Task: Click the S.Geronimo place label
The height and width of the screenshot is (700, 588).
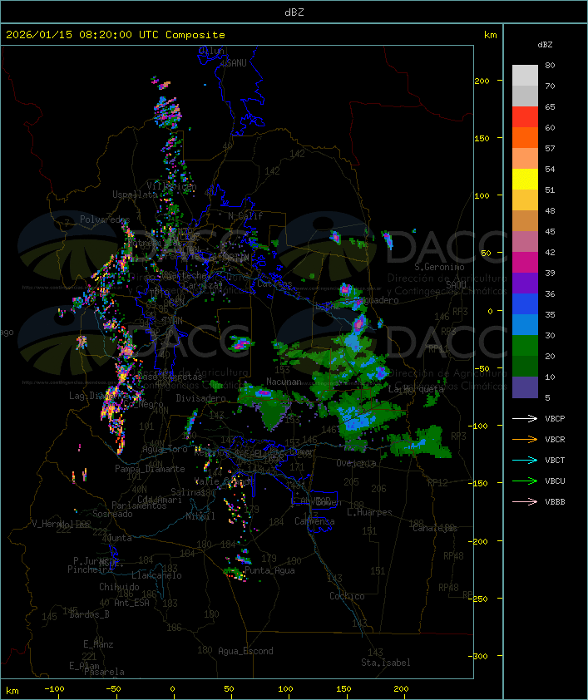Action: point(439,267)
